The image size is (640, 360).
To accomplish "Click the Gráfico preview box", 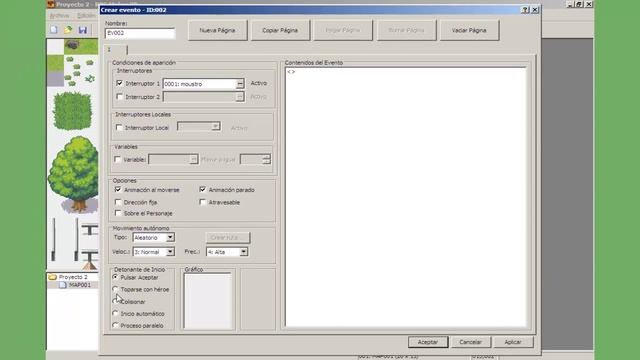I will (208, 301).
